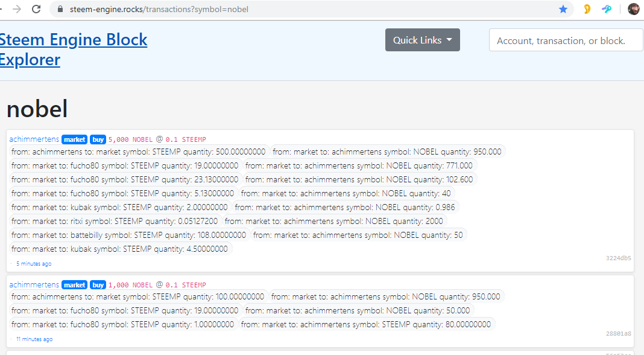Screen dimensions: 644x355
Task: Click the '5 minutes ago' timestamp
Action: tap(34, 264)
